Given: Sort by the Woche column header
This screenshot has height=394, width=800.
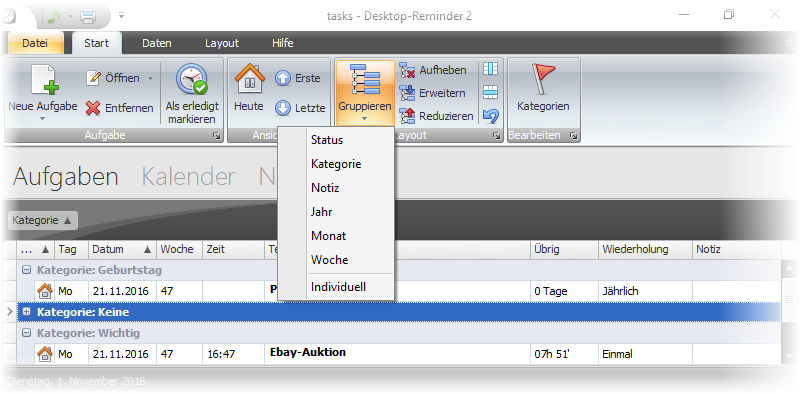Looking at the screenshot, I should (x=180, y=250).
